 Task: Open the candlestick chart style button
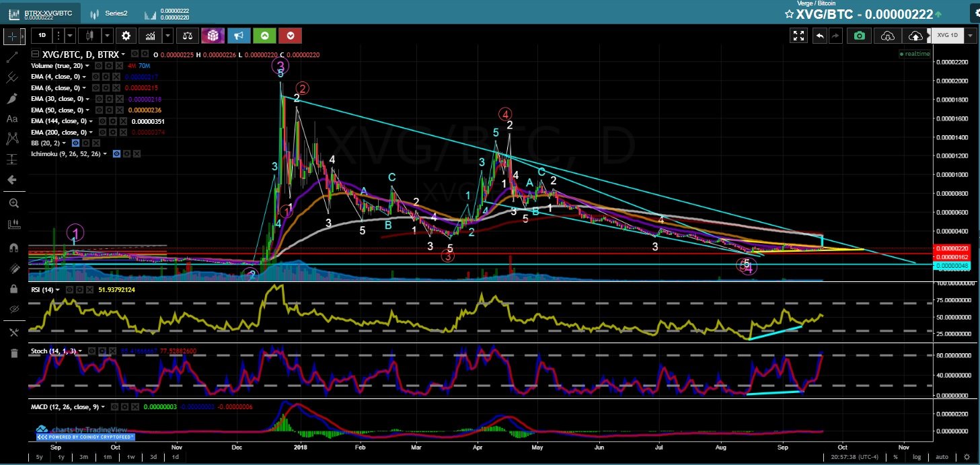point(89,36)
